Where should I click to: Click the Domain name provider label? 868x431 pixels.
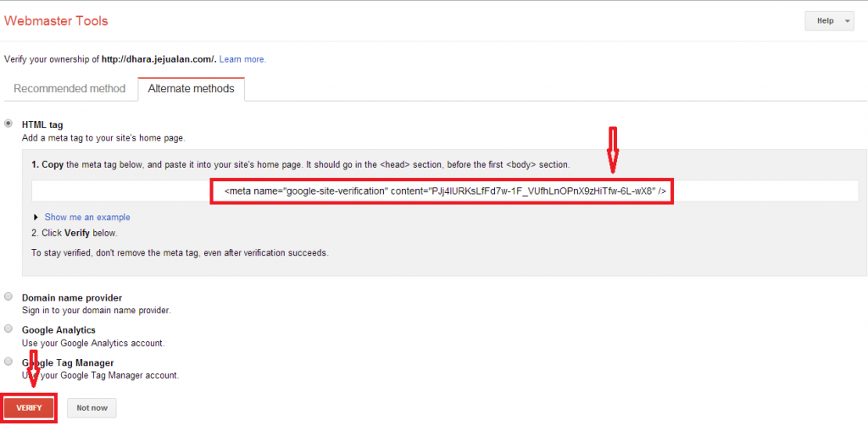point(72,298)
